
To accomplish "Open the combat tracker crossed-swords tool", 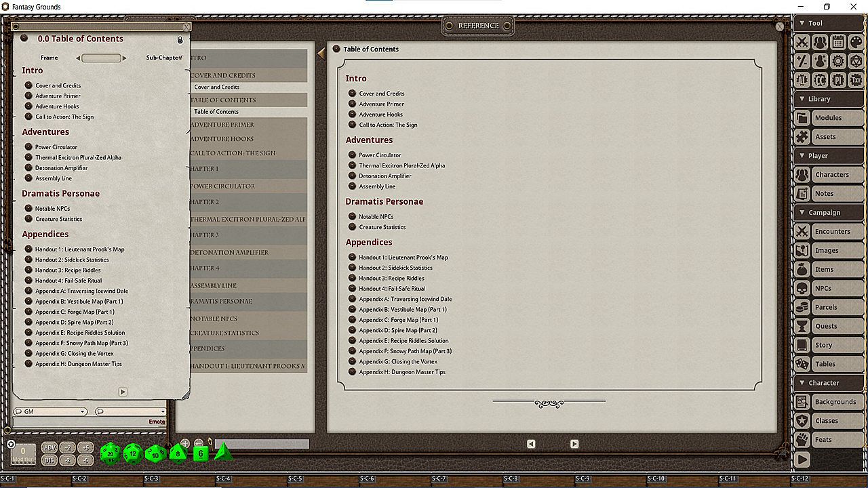I will [802, 42].
